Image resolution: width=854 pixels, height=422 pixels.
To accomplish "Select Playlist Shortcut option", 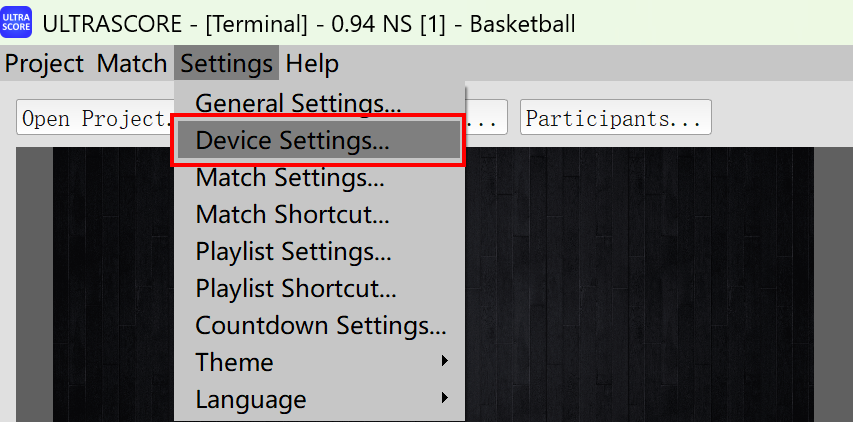I will pos(296,288).
